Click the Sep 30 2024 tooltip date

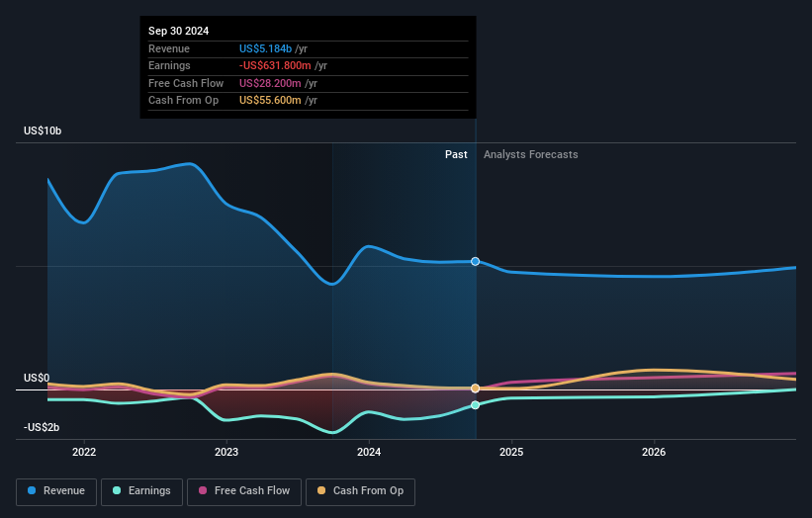coord(179,31)
